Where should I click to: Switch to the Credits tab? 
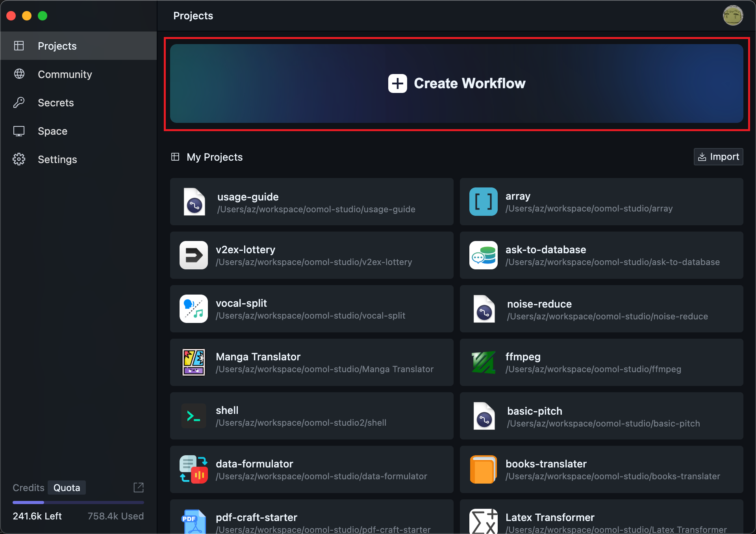(28, 488)
